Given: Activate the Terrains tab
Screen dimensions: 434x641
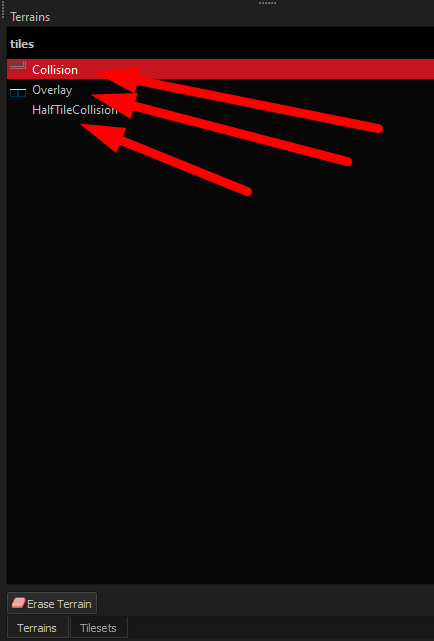Looking at the screenshot, I should coord(37,628).
